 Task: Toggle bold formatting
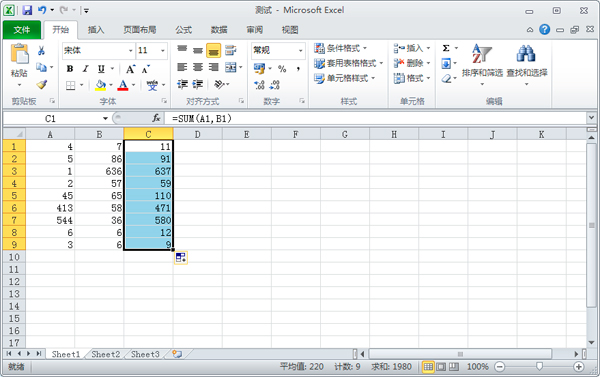(70, 69)
